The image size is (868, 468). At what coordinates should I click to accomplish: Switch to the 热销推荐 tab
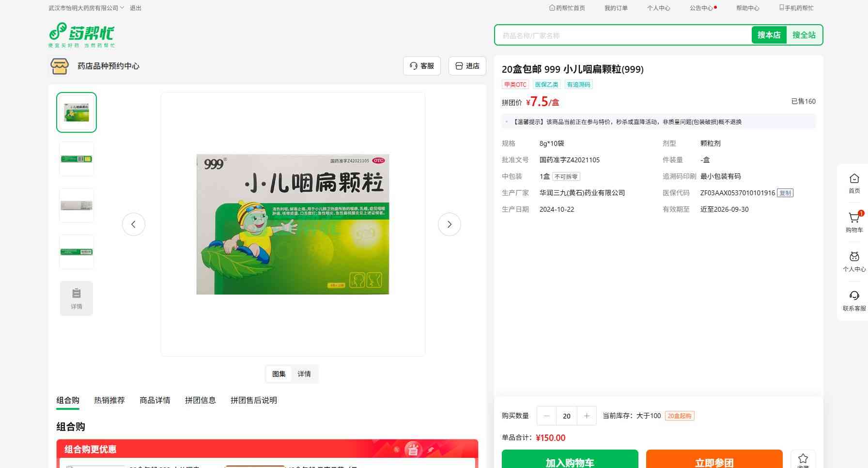point(109,400)
